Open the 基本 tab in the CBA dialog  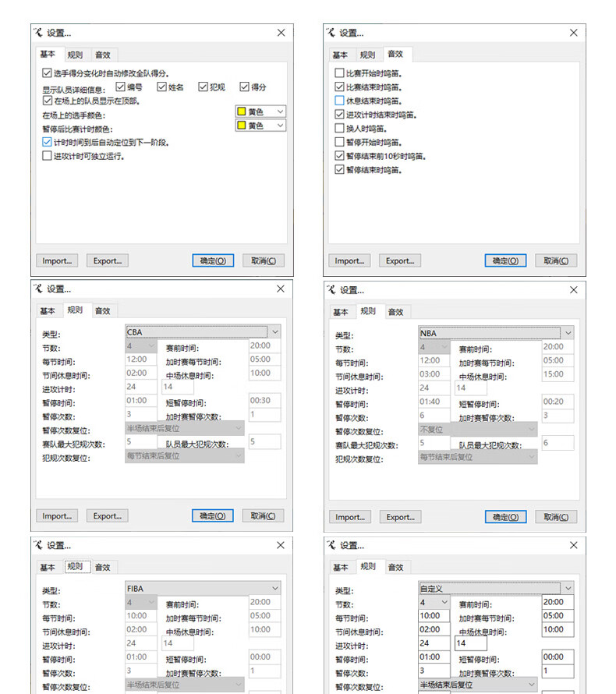pyautogui.click(x=48, y=311)
